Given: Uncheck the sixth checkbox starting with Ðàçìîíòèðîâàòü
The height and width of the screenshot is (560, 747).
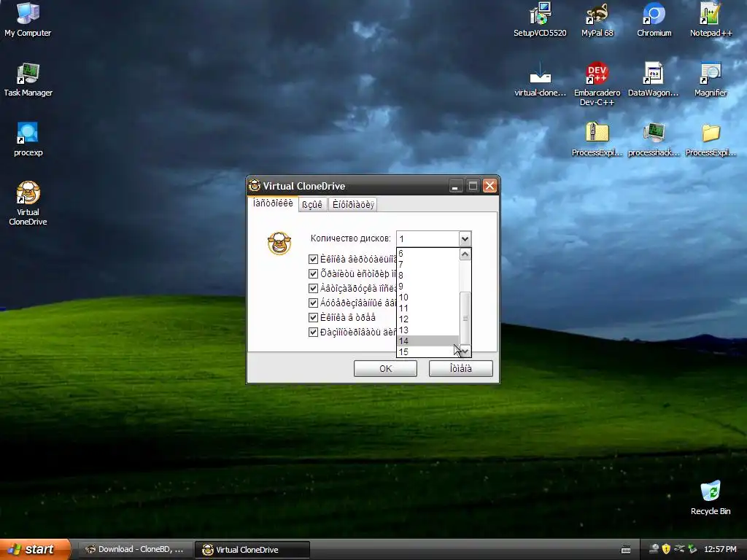Looking at the screenshot, I should click(313, 332).
